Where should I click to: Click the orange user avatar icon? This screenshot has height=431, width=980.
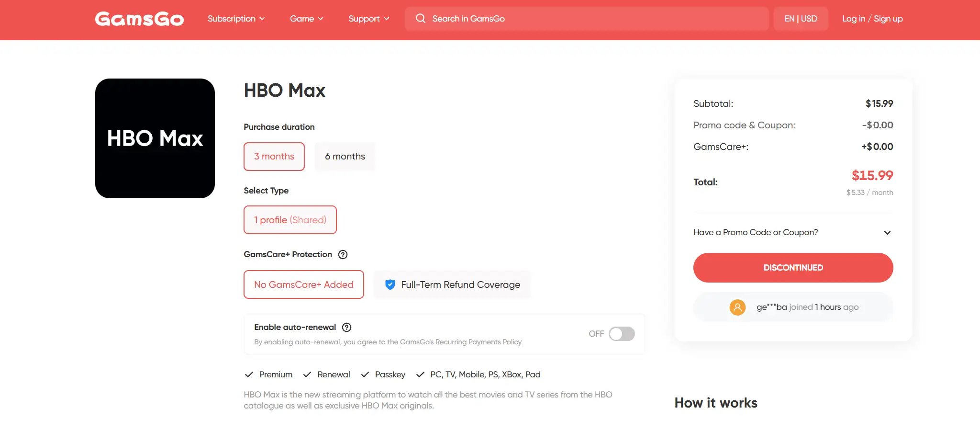point(737,307)
